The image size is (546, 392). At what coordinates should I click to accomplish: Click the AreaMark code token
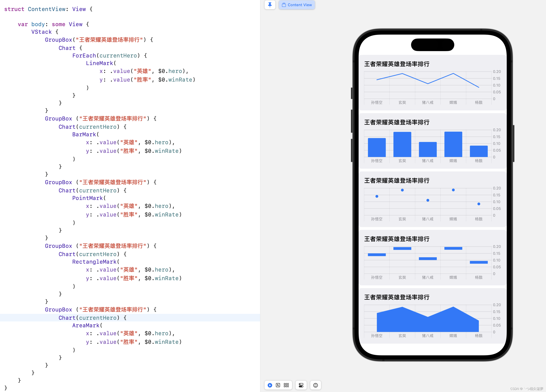[x=86, y=325]
